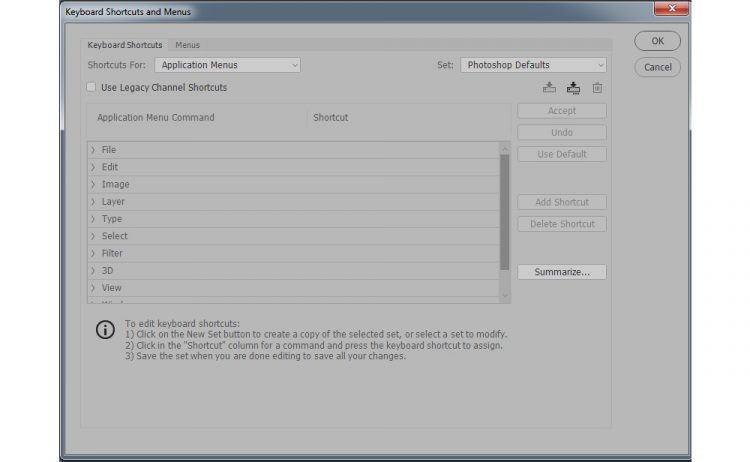Click the Add Shortcut button
Image resolution: width=750 pixels, height=462 pixels.
pos(562,202)
